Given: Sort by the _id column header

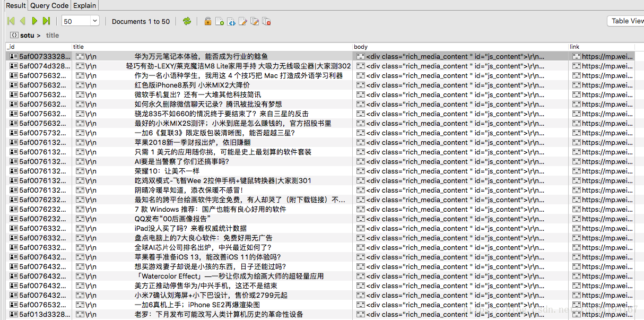Looking at the screenshot, I should 39,47.
